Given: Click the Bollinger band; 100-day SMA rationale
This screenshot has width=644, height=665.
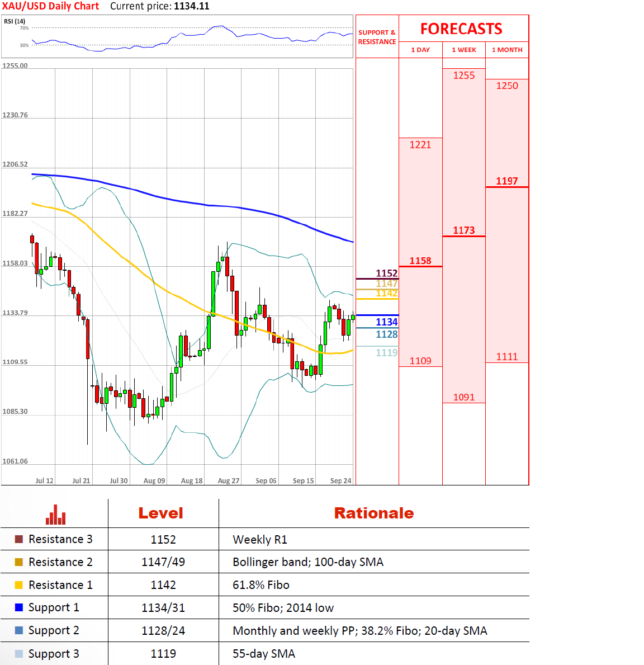Looking at the screenshot, I should point(308,562).
